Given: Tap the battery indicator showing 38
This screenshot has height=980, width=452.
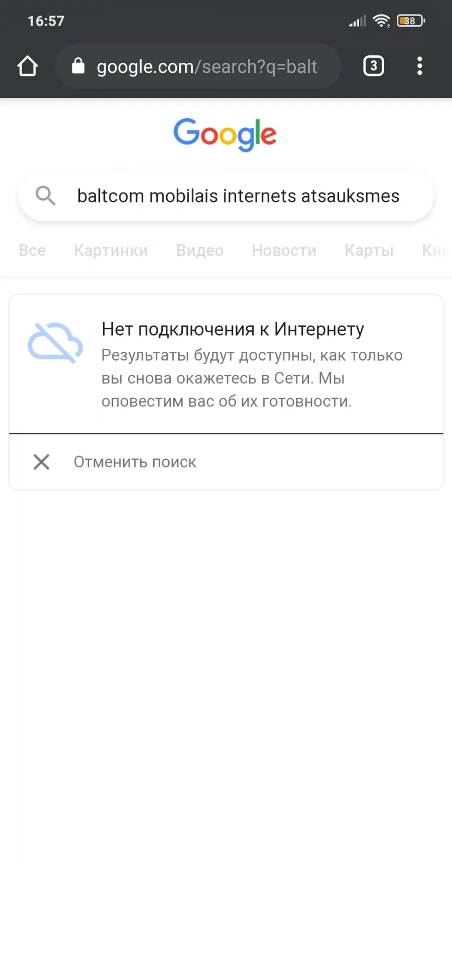Looking at the screenshot, I should tap(411, 21).
